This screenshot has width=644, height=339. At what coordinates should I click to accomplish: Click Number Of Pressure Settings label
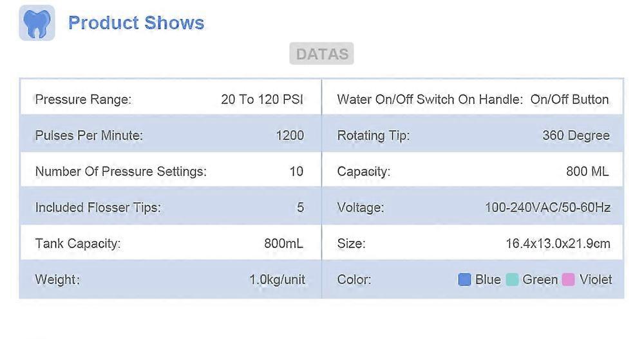pos(121,172)
